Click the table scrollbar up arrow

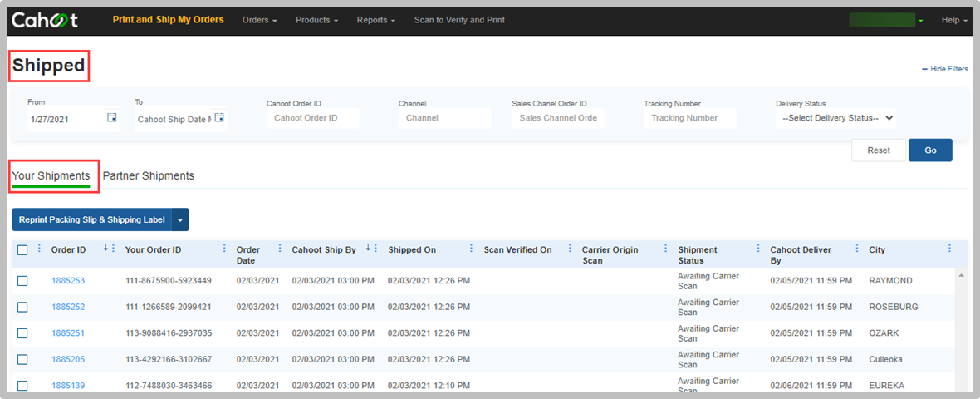tap(960, 275)
